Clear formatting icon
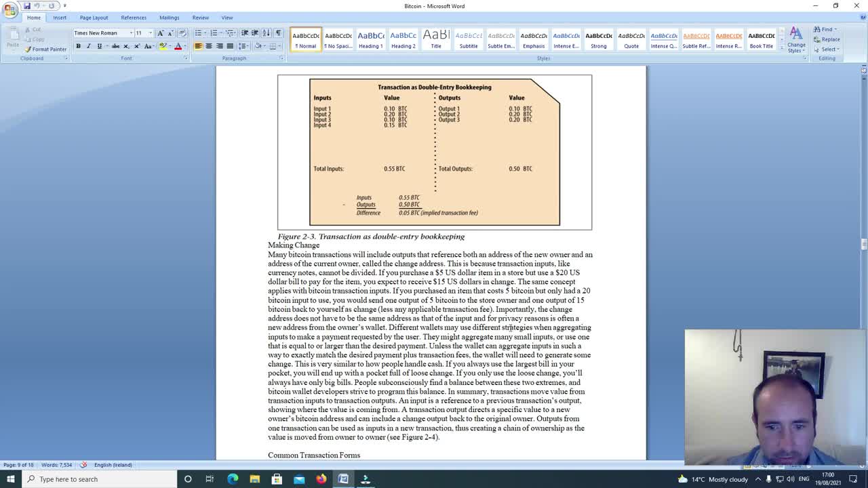 pyautogui.click(x=182, y=33)
